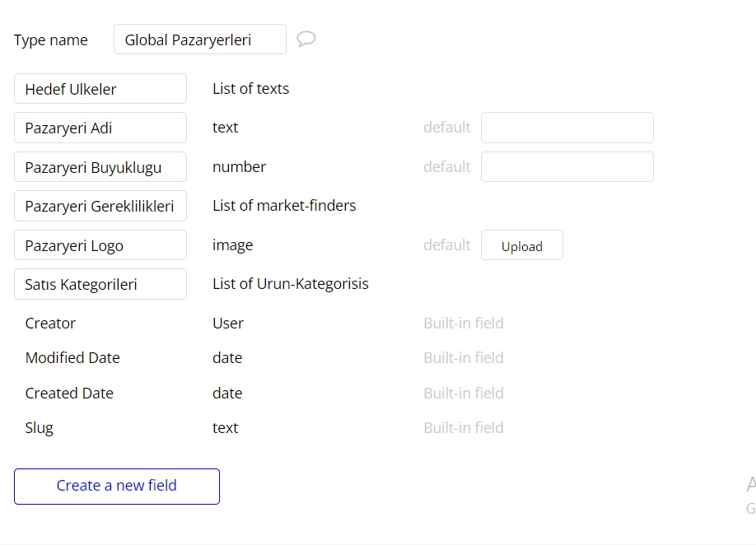Click the List of market-finders type label
The height and width of the screenshot is (545, 756).
point(284,206)
